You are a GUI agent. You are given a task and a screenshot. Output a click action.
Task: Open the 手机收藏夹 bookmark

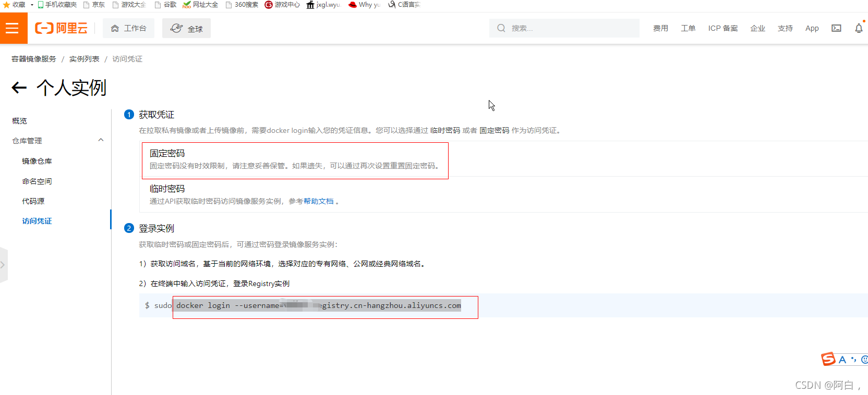tap(57, 5)
